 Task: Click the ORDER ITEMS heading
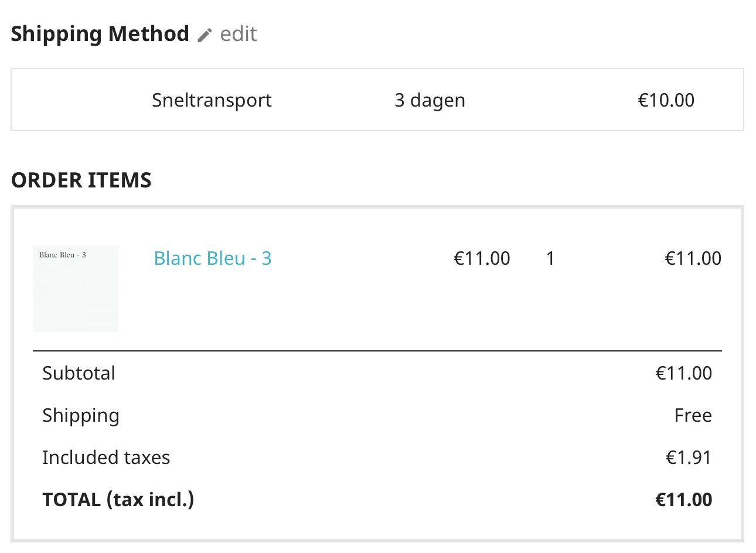(x=81, y=180)
